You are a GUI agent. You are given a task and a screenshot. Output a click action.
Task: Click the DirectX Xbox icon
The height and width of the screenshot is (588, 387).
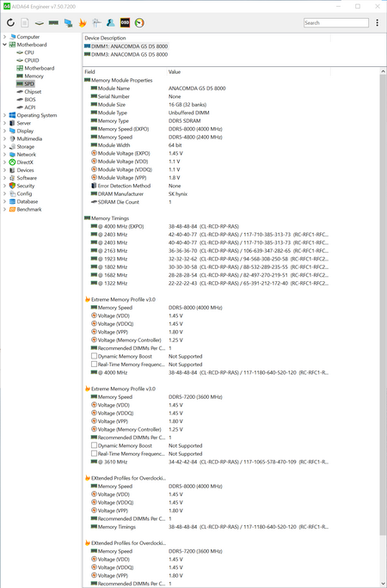click(12, 162)
